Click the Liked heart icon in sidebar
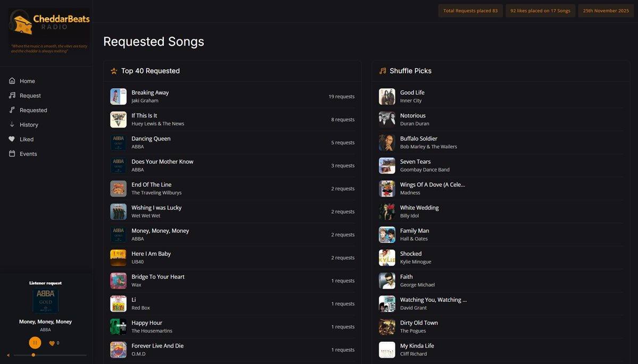638x364 pixels. point(12,139)
